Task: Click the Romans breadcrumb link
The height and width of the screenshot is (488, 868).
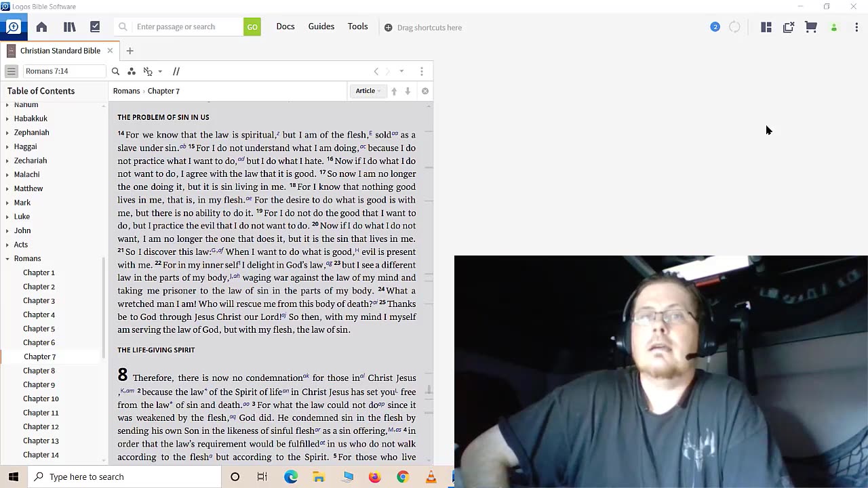Action: pyautogui.click(x=126, y=91)
